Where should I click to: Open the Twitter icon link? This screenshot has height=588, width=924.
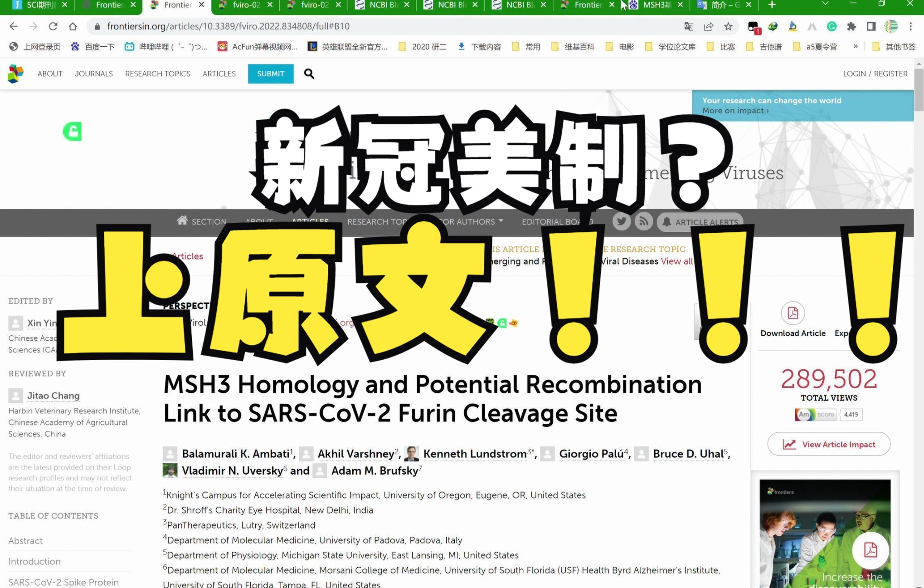pyautogui.click(x=622, y=221)
